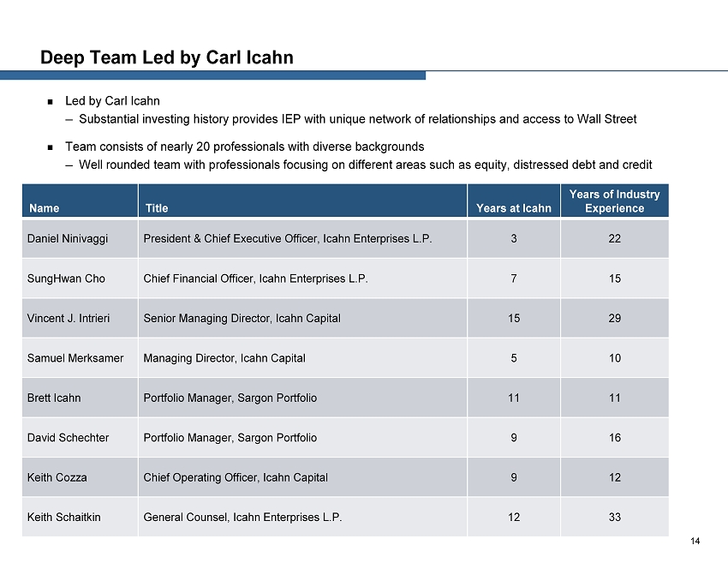Screen dimensions: 728x563
Task: Click the "Years at Icahn" column header
Action: [x=513, y=207]
